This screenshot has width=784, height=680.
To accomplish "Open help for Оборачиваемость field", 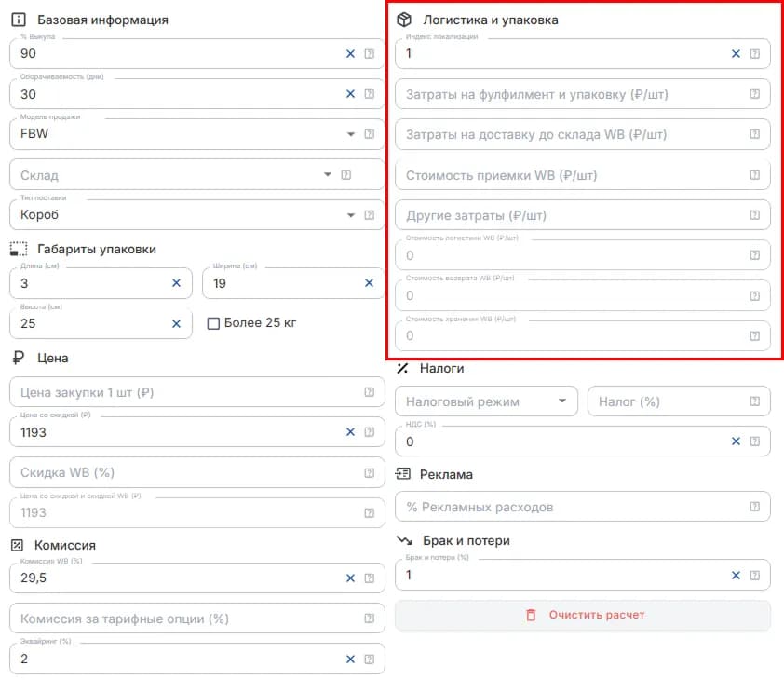I will pyautogui.click(x=369, y=94).
